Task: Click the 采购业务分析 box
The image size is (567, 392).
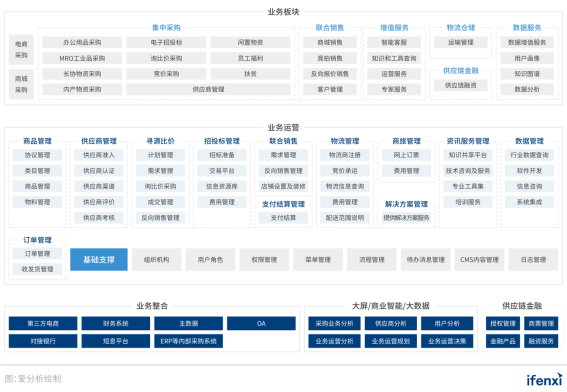Action: pyautogui.click(x=334, y=323)
